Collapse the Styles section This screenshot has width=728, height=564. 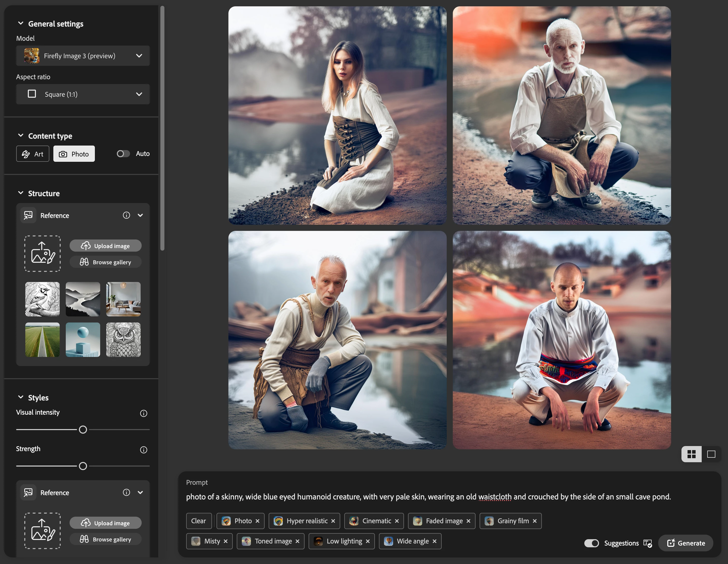click(21, 397)
